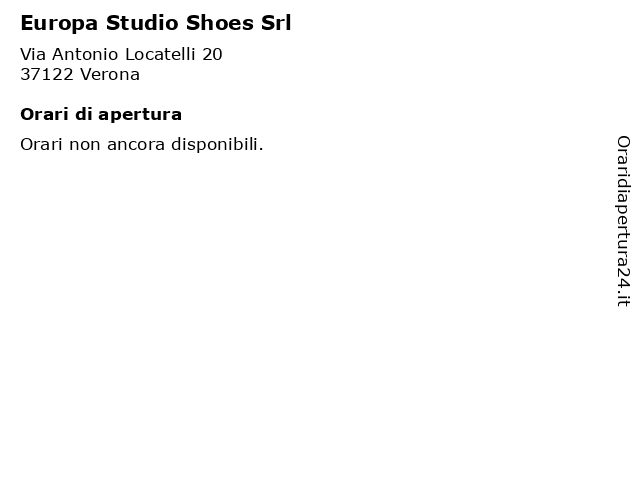The width and height of the screenshot is (640, 480).
Task: Select the word ancora in the message
Action: pos(136,145)
